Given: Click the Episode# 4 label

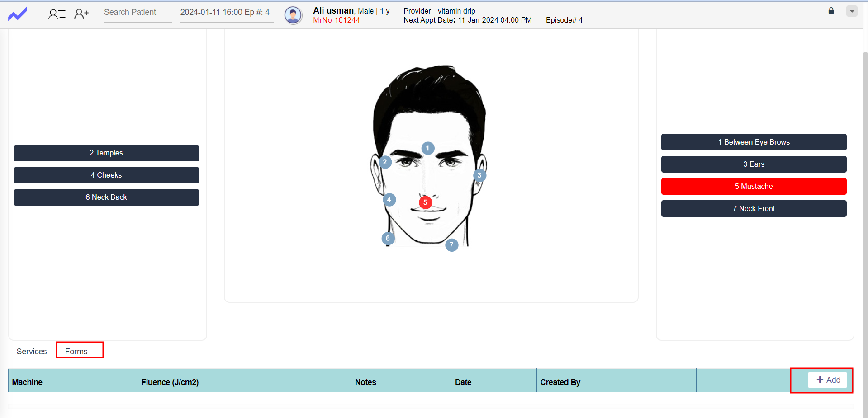Looking at the screenshot, I should pyautogui.click(x=564, y=20).
